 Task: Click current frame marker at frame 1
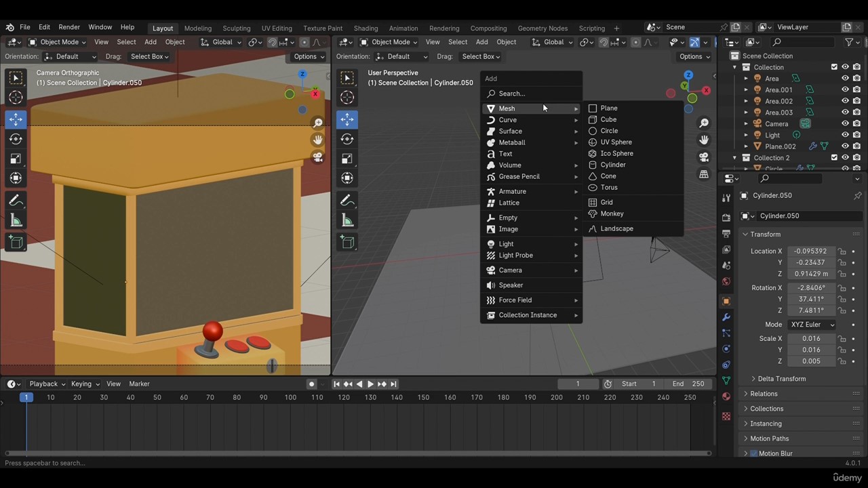(x=26, y=397)
